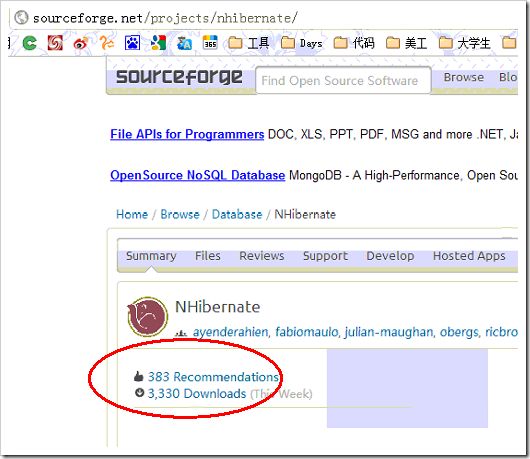This screenshot has height=459, width=530.
Task: Open the orange squiggle bookmark icon
Action: tap(106, 43)
